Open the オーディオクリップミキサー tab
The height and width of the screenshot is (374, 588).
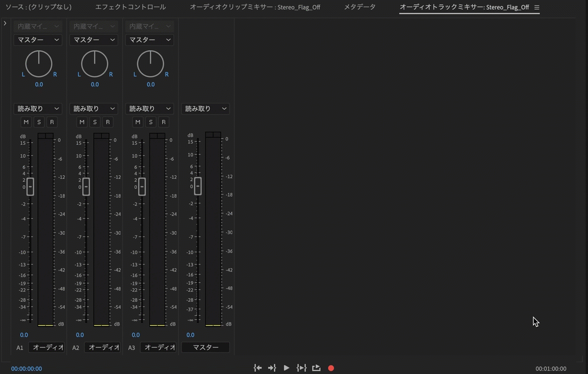255,7
